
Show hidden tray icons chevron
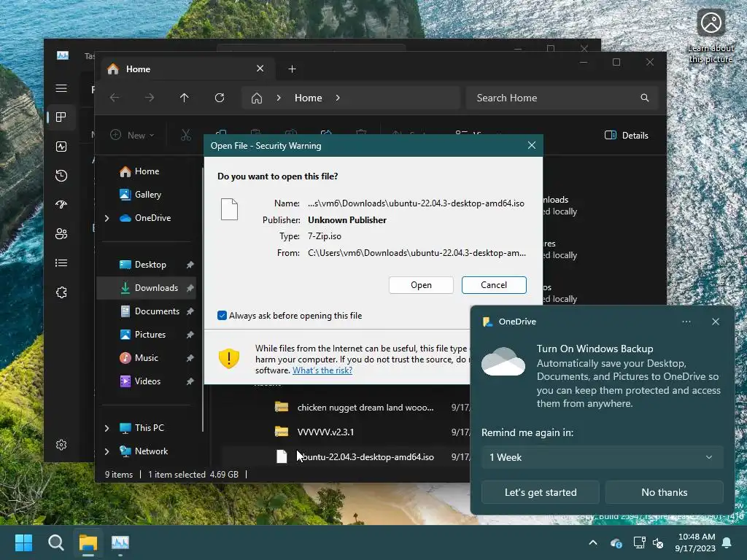click(x=593, y=542)
